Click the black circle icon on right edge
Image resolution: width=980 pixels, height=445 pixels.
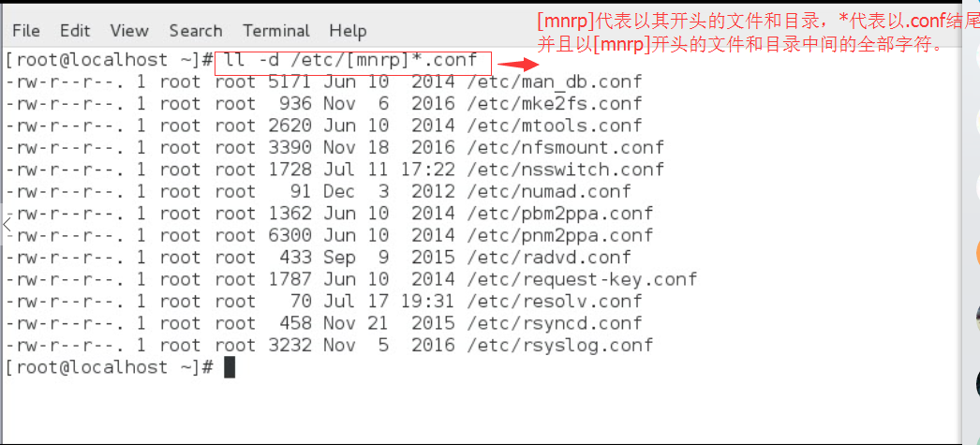click(975, 382)
